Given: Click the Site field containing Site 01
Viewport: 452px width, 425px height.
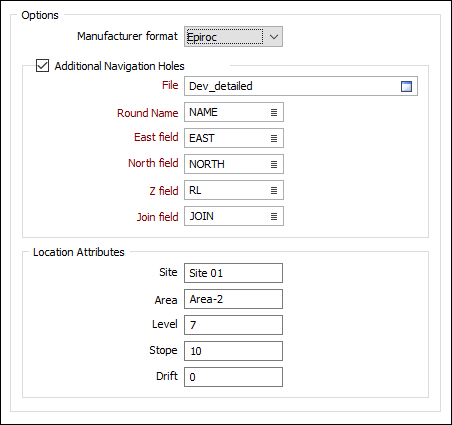Looking at the screenshot, I should [x=233, y=273].
